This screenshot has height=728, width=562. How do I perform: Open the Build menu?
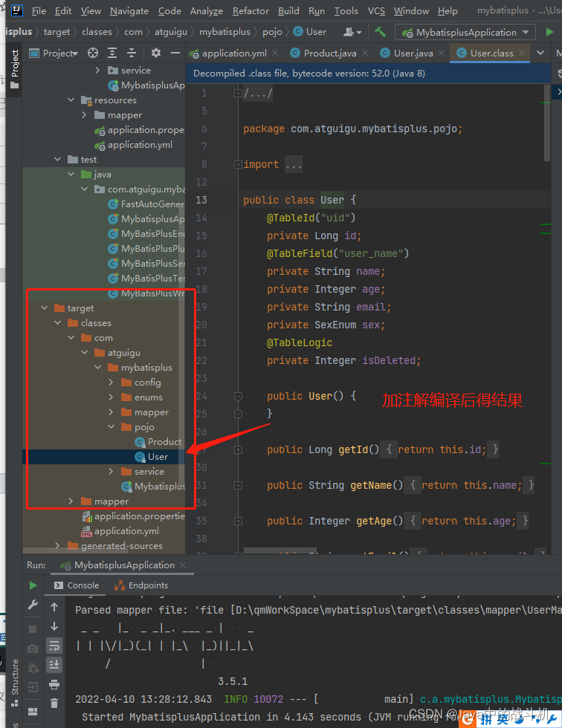point(288,10)
